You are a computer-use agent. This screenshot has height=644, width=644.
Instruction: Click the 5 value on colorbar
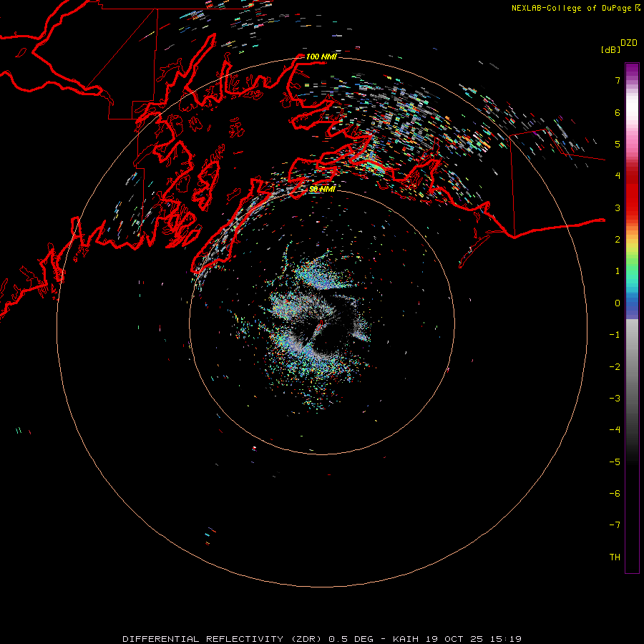click(618, 145)
